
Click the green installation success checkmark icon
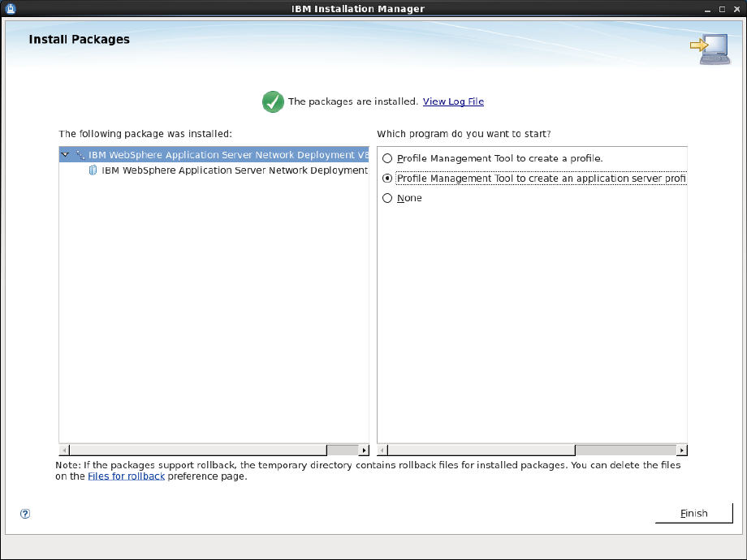pyautogui.click(x=273, y=101)
